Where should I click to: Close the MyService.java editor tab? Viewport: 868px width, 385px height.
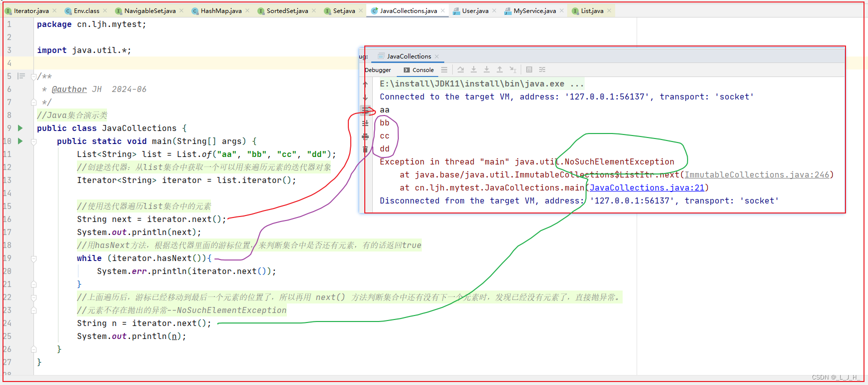(562, 10)
